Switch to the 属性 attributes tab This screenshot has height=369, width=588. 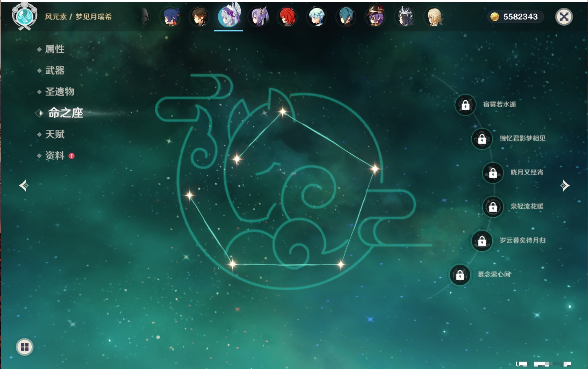(55, 49)
